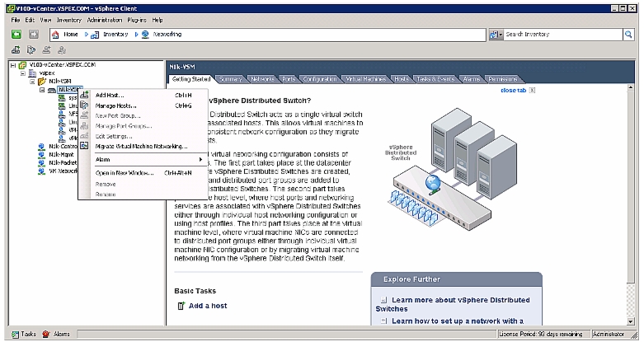Collapse the V100-vCenter.VSPEX.COM root node
This screenshot has width=644, height=342.
coord(13,65)
